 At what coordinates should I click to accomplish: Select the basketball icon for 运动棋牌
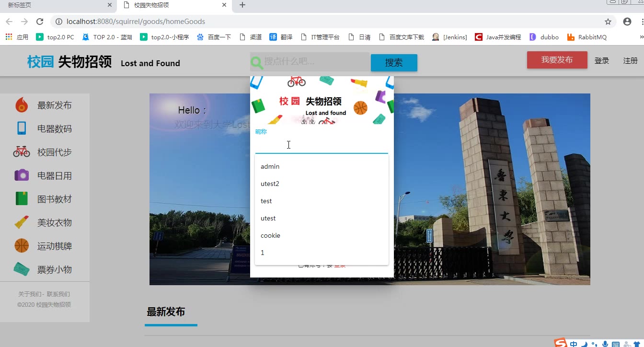click(22, 246)
